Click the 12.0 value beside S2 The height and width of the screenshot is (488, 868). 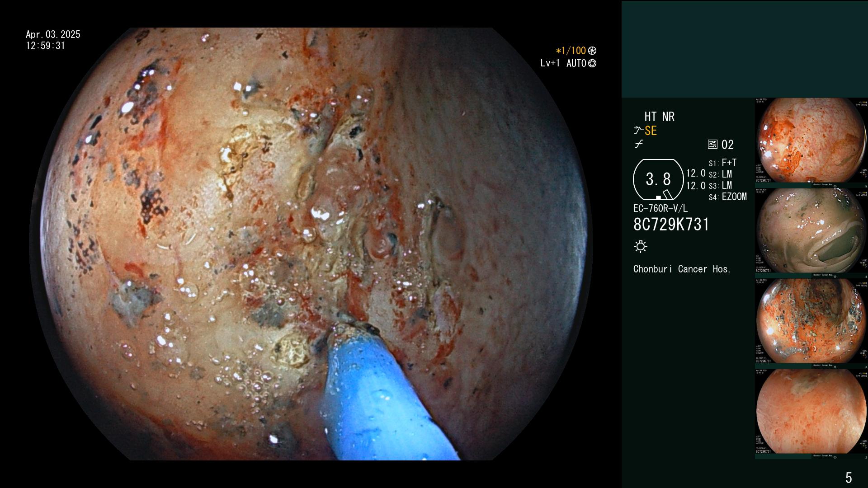696,174
